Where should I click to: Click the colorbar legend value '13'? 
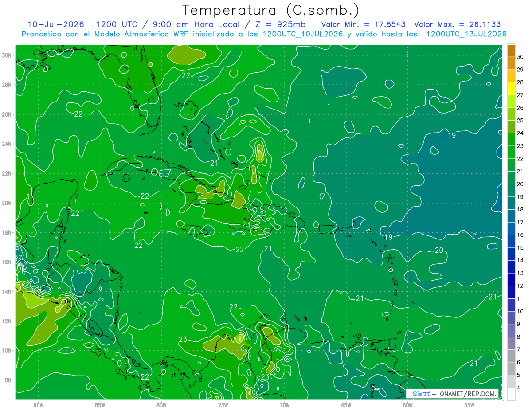click(x=520, y=273)
